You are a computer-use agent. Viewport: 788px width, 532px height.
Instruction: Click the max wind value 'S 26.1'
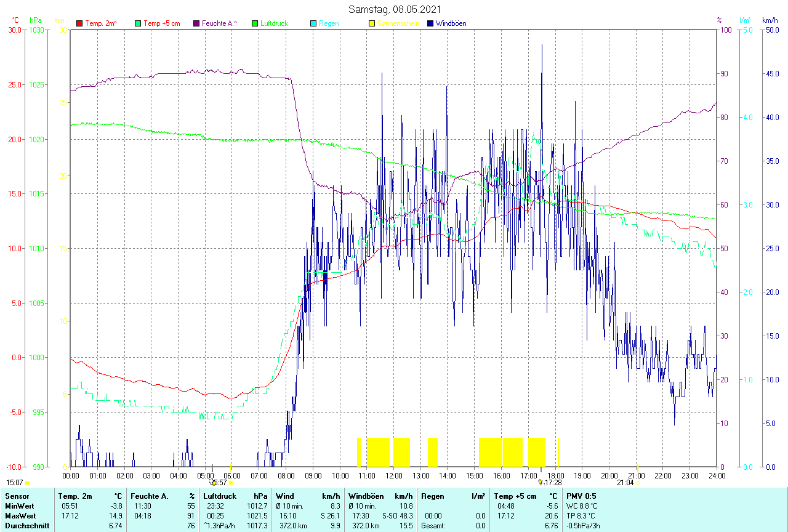click(x=329, y=515)
